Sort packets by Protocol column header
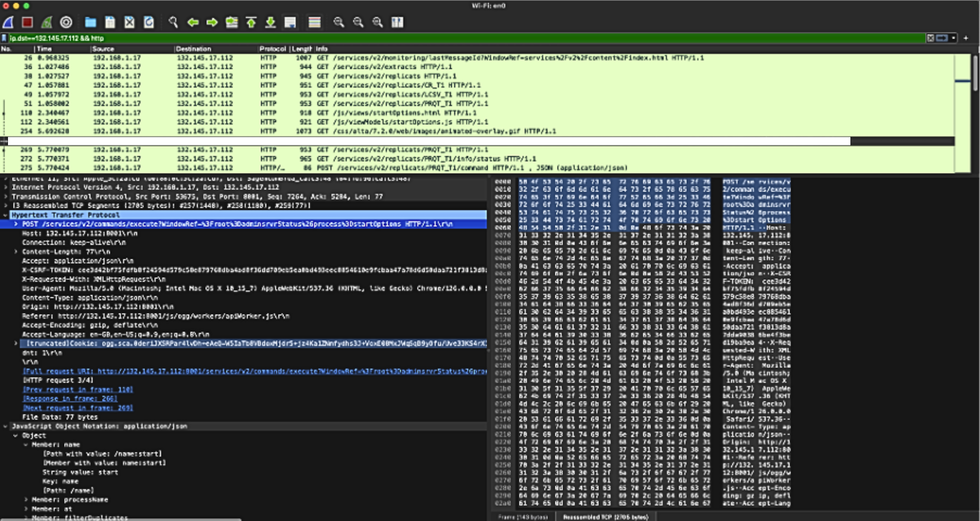 [272, 49]
